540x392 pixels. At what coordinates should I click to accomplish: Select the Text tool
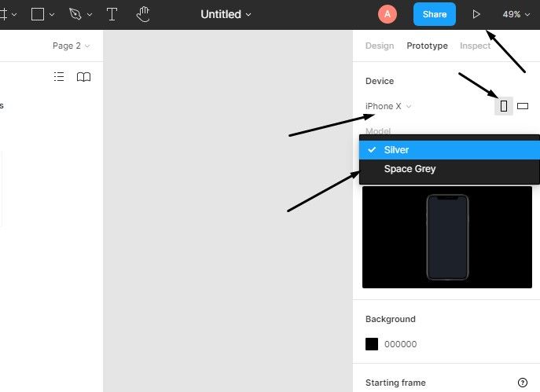tap(112, 14)
